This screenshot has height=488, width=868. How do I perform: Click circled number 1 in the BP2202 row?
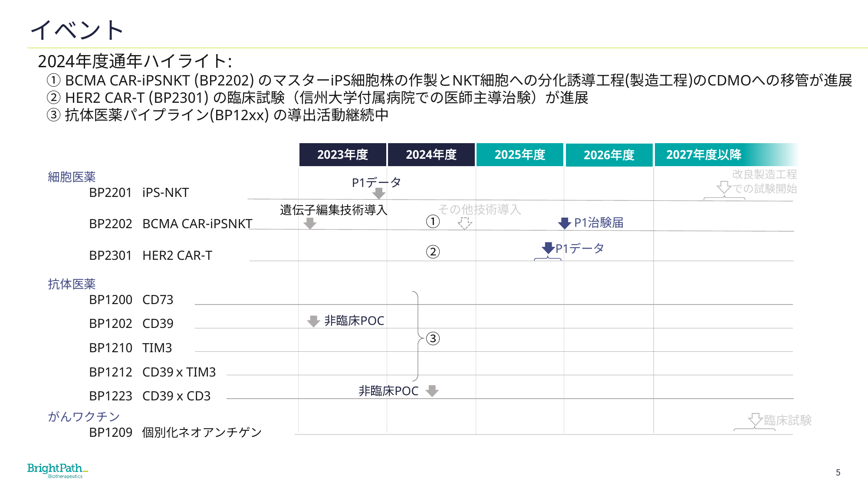(x=433, y=222)
